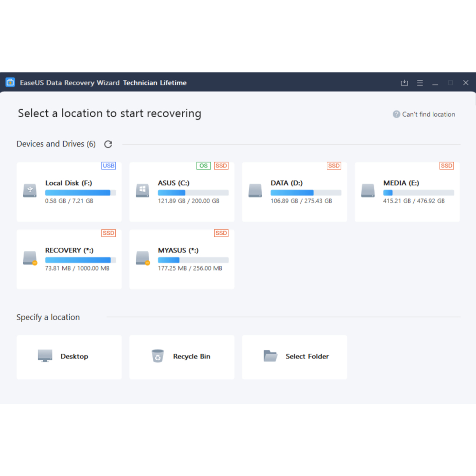Choose Recycle Bin as recovery location
The image size is (476, 476).
point(182,357)
